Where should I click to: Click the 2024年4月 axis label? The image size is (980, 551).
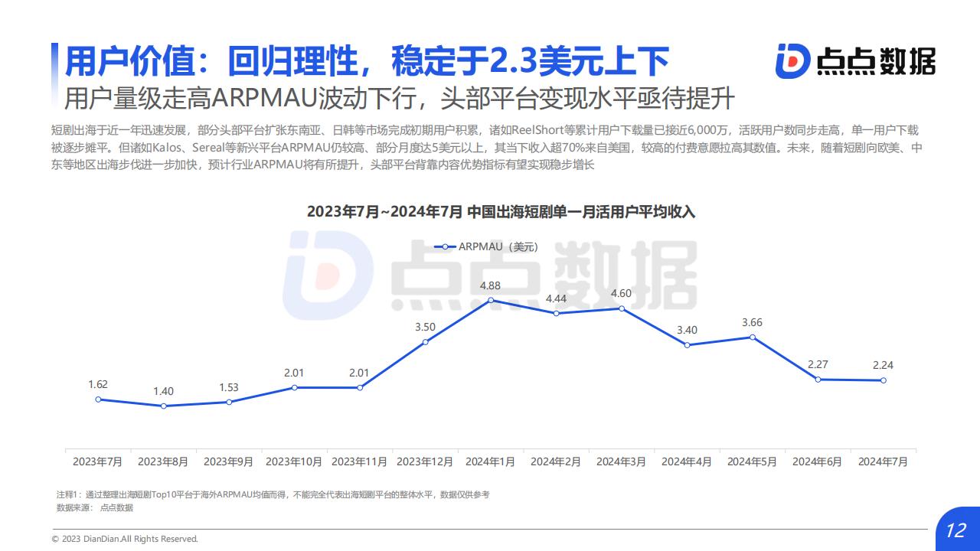point(687,462)
